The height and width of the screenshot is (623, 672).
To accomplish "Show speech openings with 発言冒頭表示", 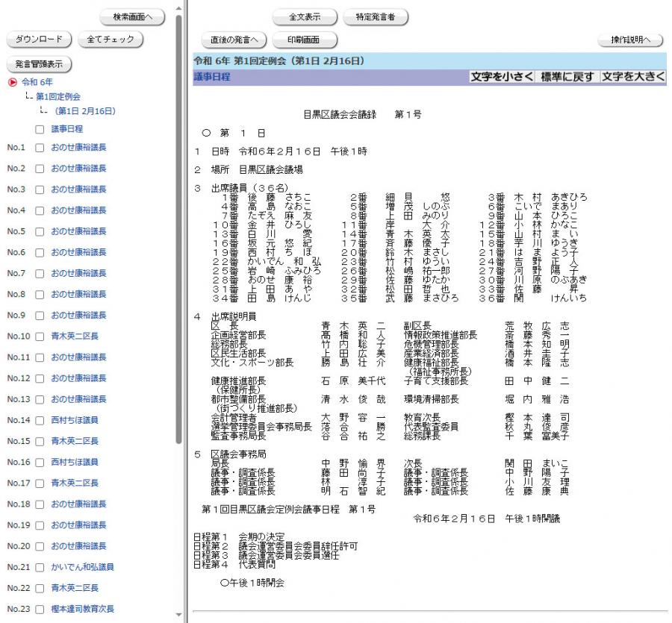I will click(x=39, y=63).
